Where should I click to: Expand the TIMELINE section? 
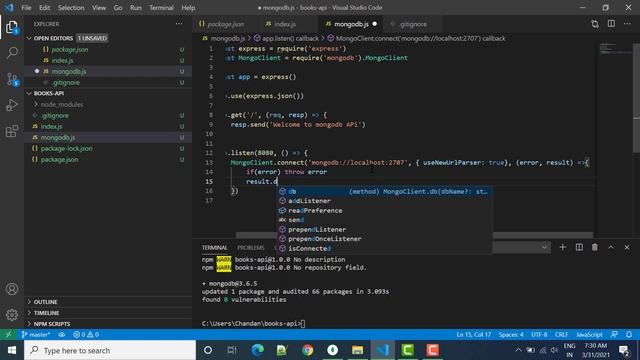pyautogui.click(x=108, y=313)
